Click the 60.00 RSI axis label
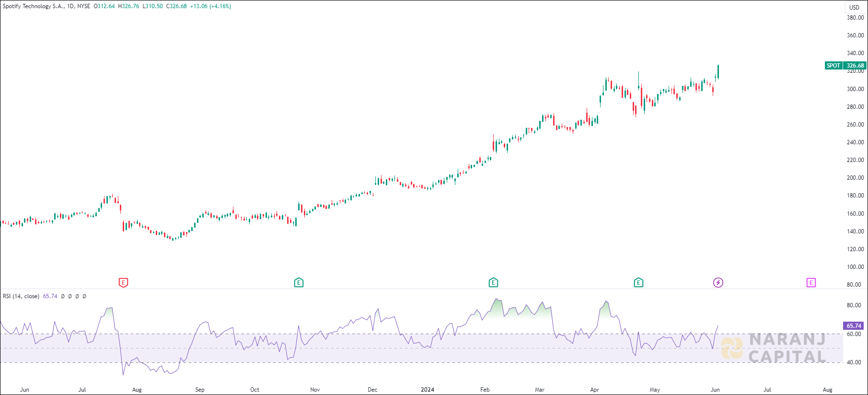Image resolution: width=868 pixels, height=395 pixels. [854, 334]
